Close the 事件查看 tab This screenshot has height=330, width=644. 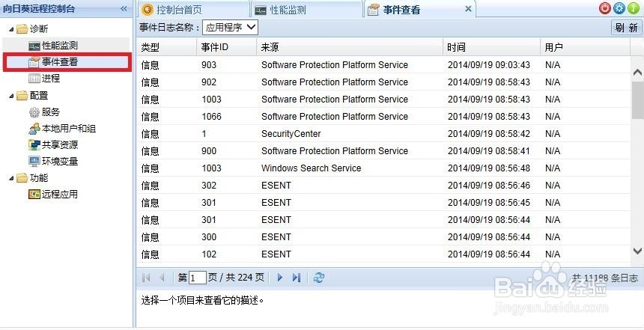[469, 9]
